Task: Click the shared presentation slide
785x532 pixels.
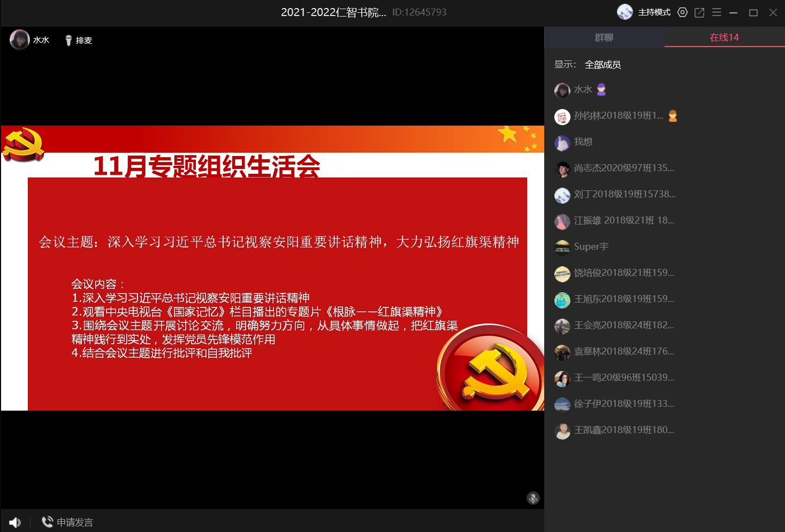Action: click(272, 268)
